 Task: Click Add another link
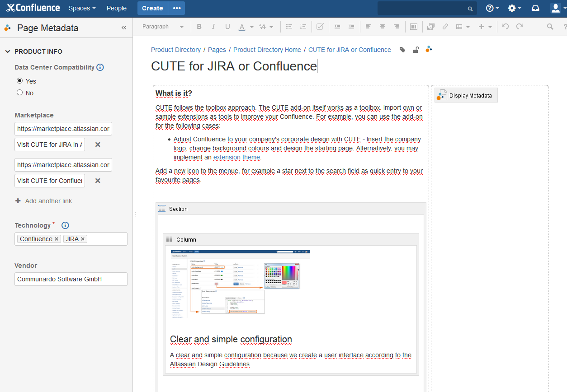48,201
